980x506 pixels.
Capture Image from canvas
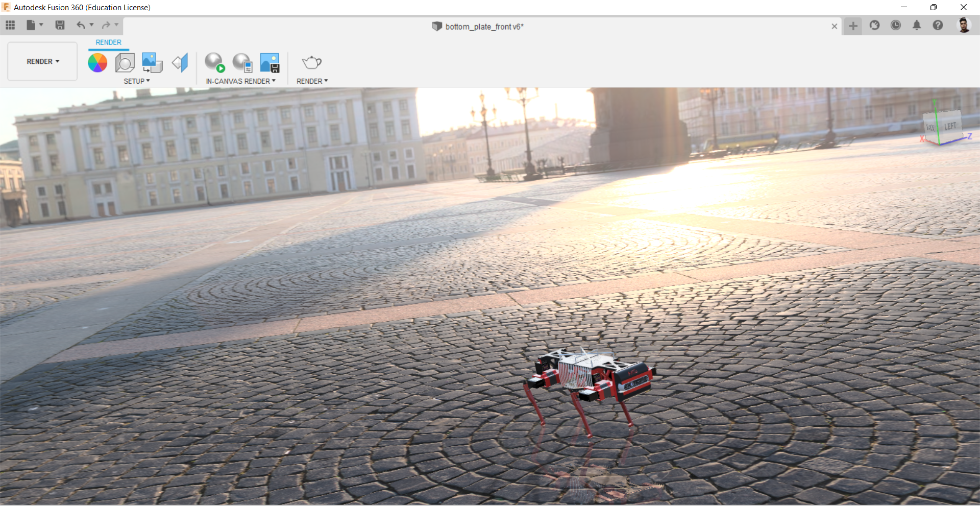(269, 63)
